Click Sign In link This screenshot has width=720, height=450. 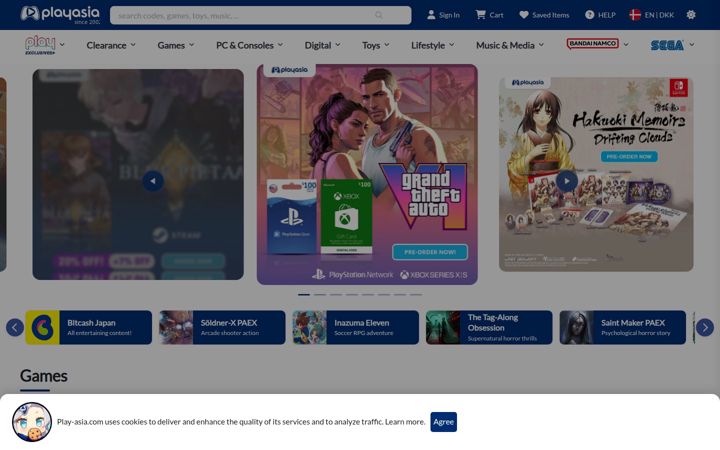[x=449, y=15]
